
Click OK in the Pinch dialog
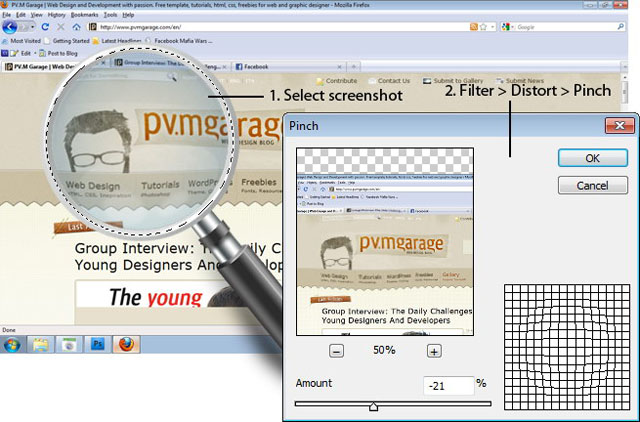[x=593, y=158]
